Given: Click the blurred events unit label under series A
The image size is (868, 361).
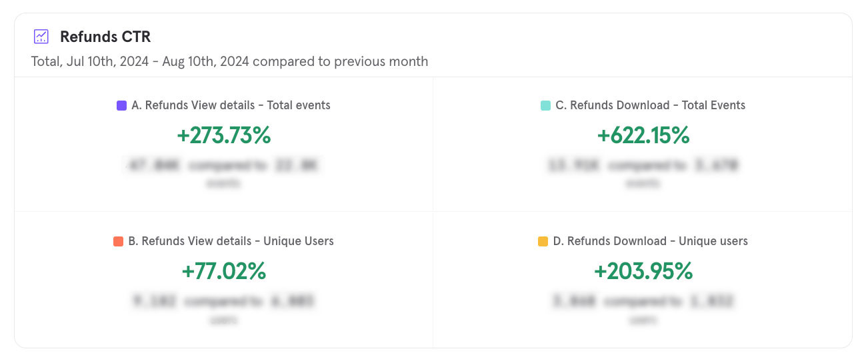Looking at the screenshot, I should click(x=224, y=183).
